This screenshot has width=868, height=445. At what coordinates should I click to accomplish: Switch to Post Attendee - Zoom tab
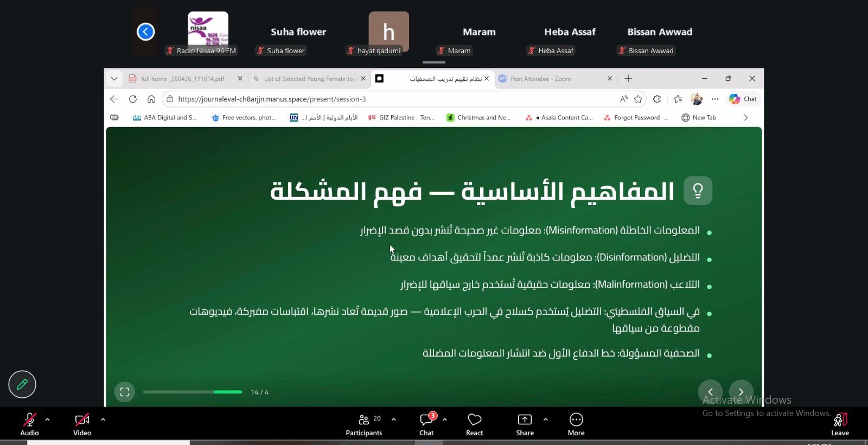click(x=550, y=79)
